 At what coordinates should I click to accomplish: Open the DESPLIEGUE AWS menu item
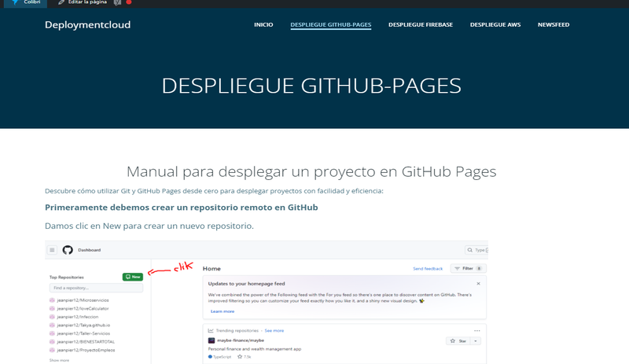point(495,24)
